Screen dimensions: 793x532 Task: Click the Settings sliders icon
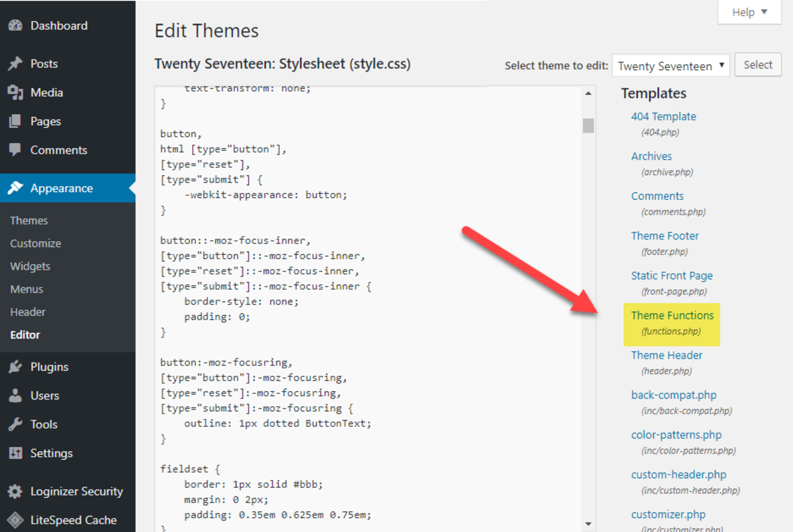point(15,453)
